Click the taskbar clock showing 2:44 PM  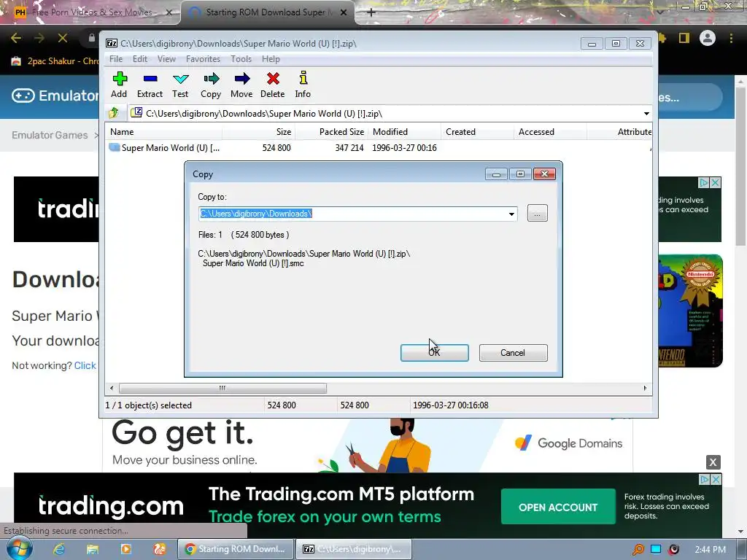711,550
